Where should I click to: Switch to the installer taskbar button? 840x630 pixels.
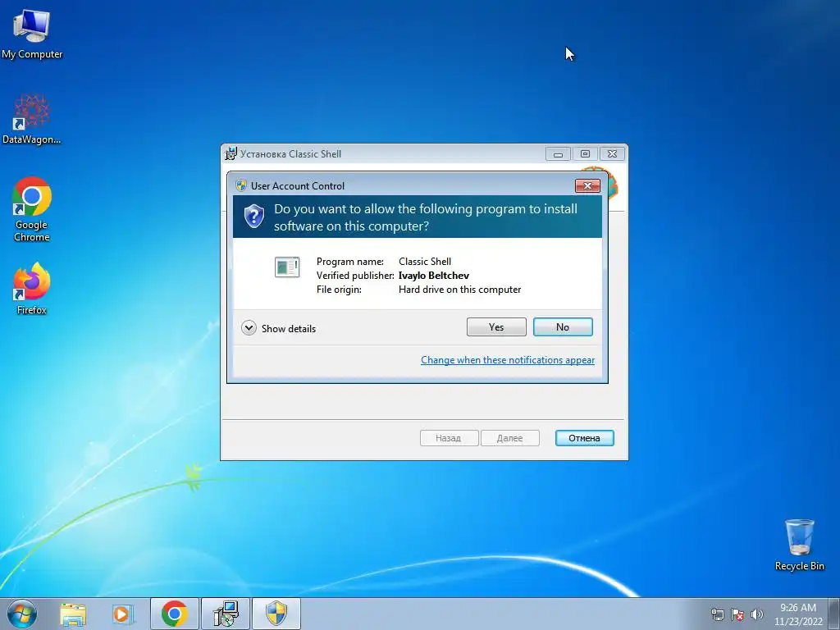(x=225, y=614)
